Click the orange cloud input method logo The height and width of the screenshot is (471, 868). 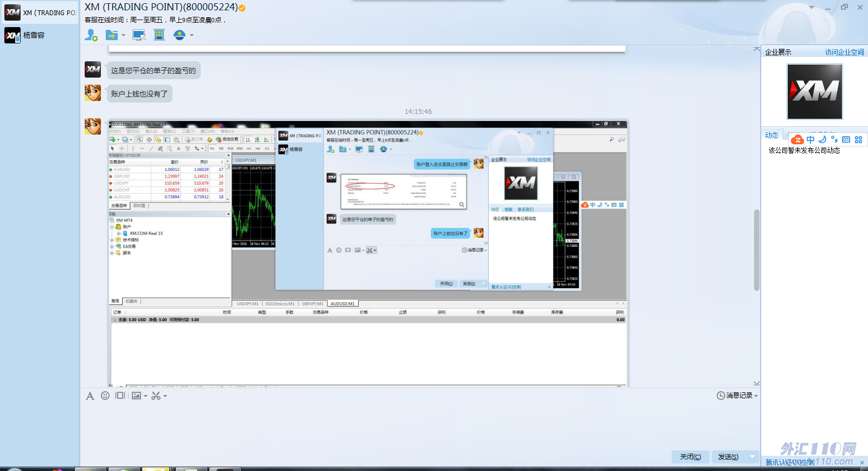(x=797, y=140)
